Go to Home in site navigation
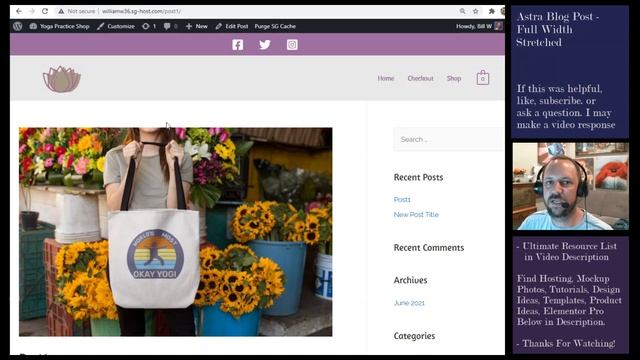This screenshot has width=640, height=360. click(x=386, y=78)
